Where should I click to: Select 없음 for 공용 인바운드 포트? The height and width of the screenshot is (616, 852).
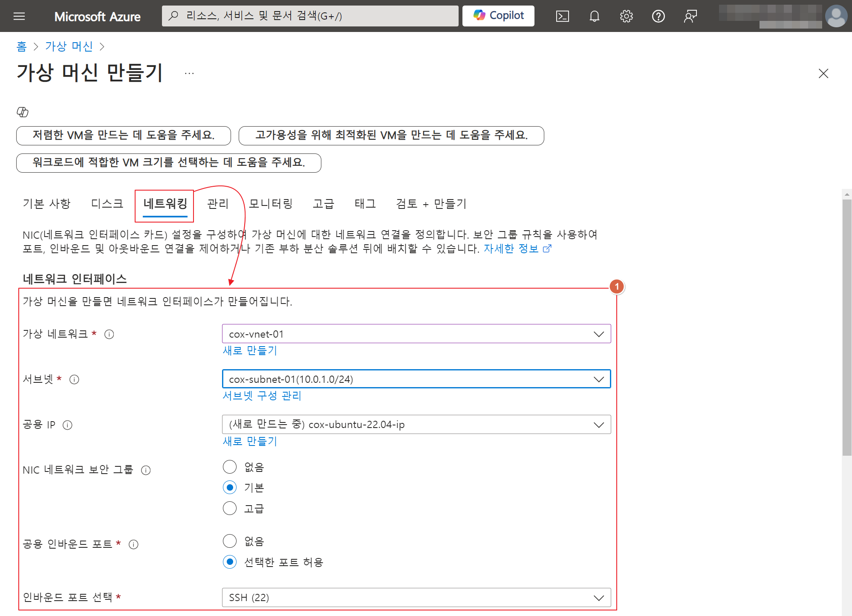pos(230,541)
